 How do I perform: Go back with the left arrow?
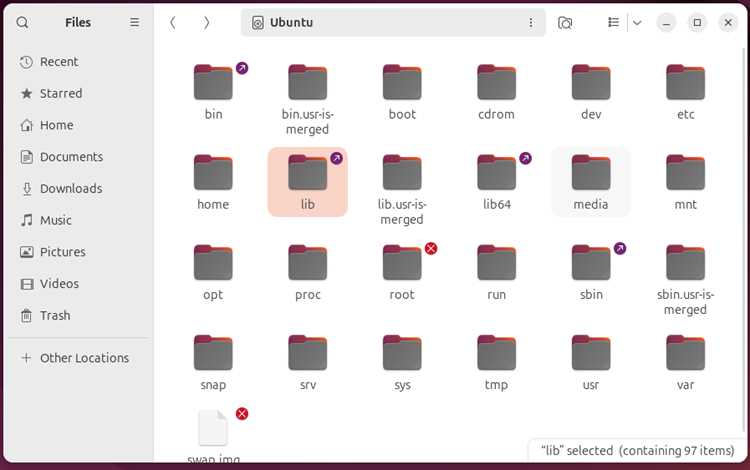click(x=173, y=22)
